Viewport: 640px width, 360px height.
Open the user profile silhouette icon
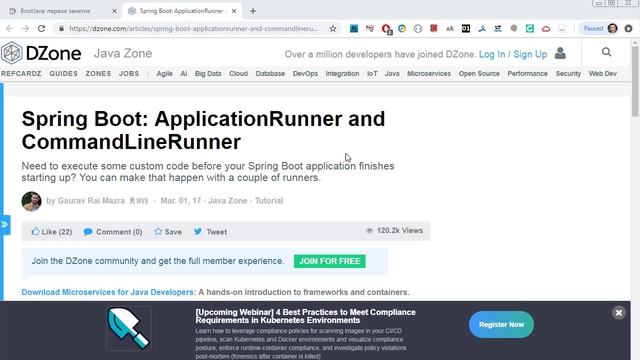click(560, 53)
